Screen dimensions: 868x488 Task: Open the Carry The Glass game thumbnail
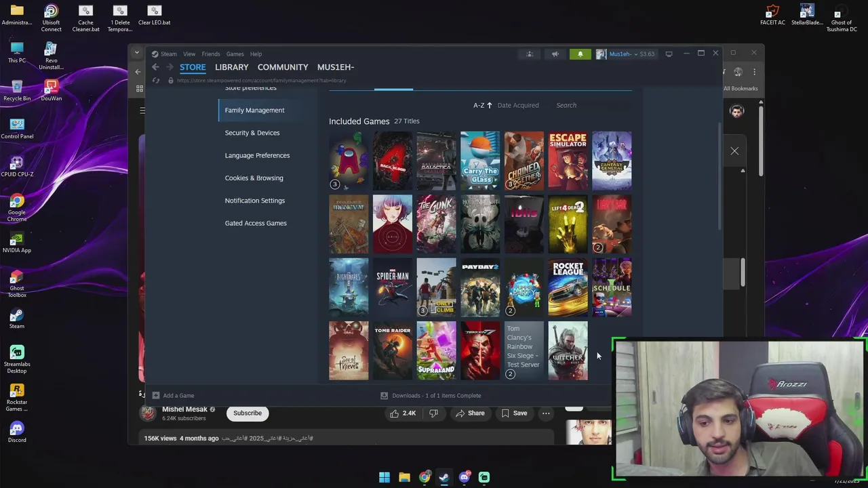480,161
